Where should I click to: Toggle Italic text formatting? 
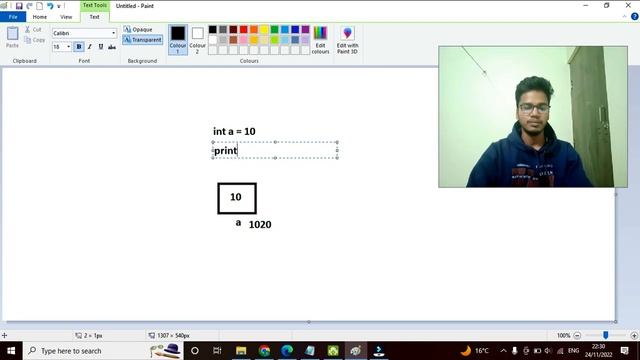click(90, 47)
